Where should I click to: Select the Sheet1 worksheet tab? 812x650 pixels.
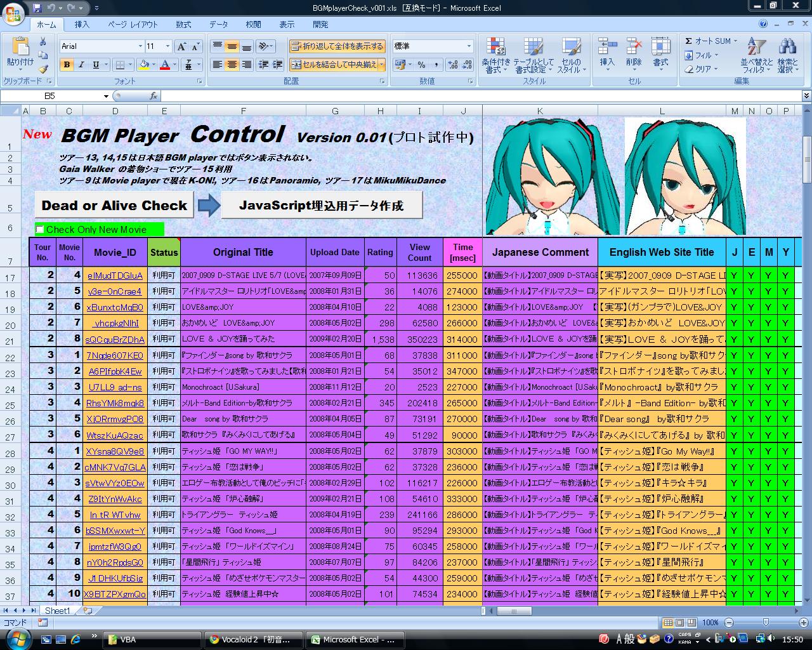pos(57,611)
